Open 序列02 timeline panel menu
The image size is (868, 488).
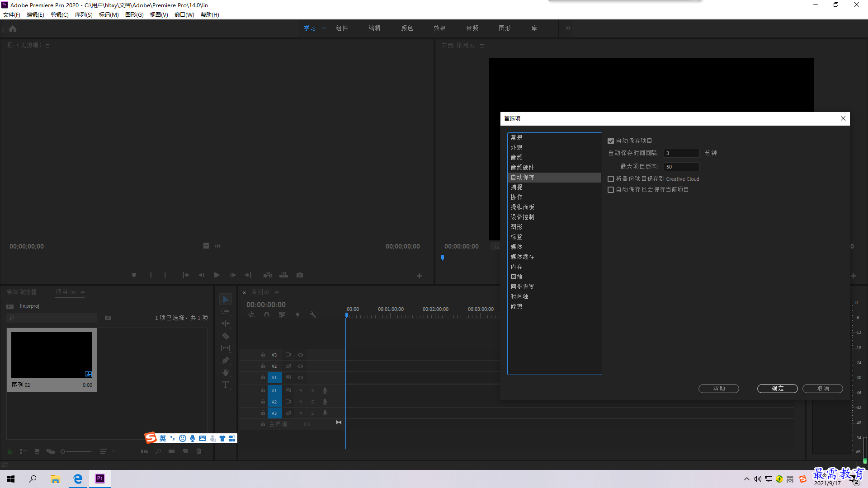pos(277,292)
